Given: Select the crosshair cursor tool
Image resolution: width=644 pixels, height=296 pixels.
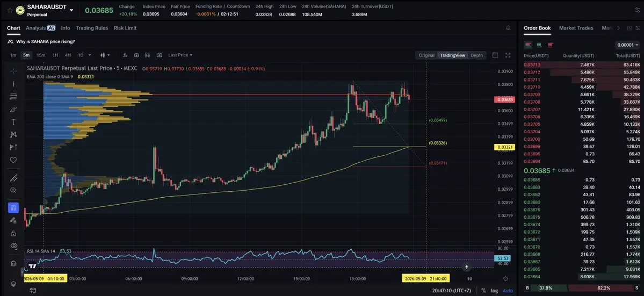Looking at the screenshot, I should point(13,71).
